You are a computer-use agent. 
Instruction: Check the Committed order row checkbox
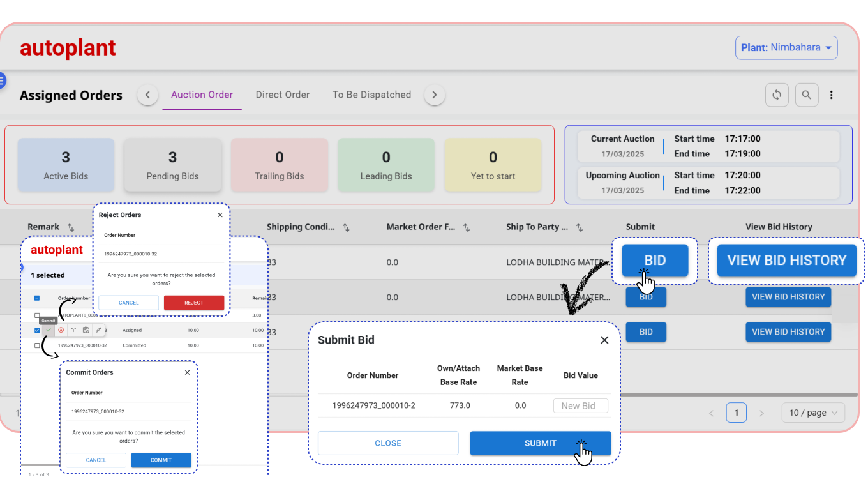pyautogui.click(x=37, y=345)
